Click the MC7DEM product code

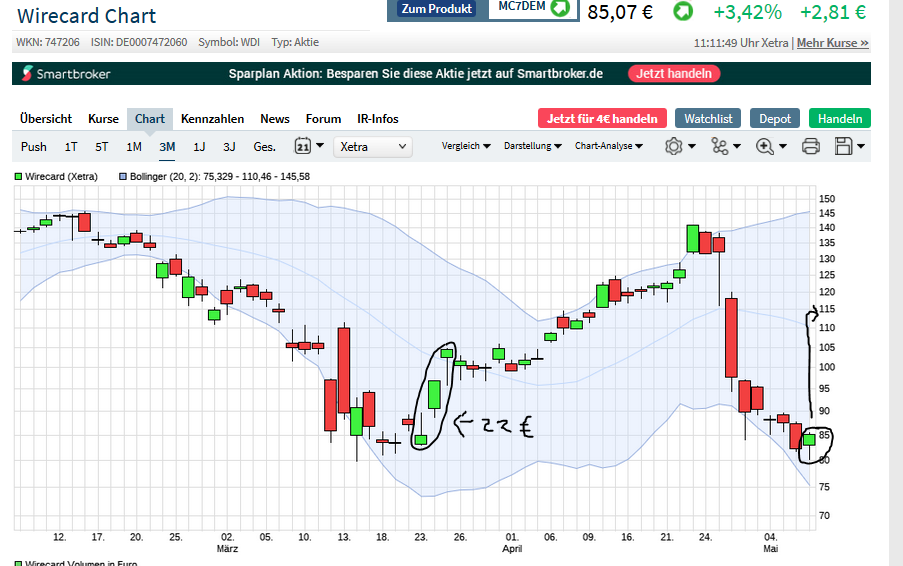pyautogui.click(x=522, y=6)
